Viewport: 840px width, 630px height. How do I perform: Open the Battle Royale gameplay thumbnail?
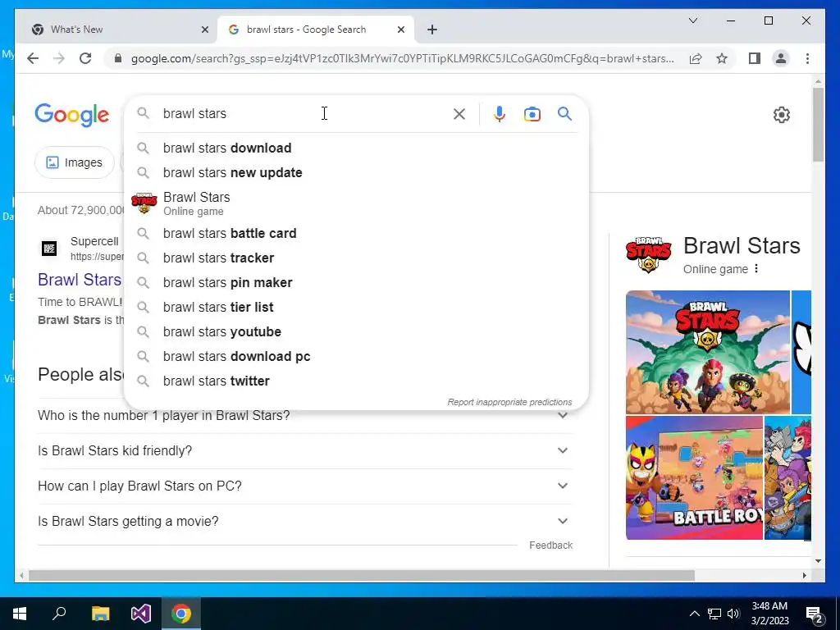pos(694,478)
